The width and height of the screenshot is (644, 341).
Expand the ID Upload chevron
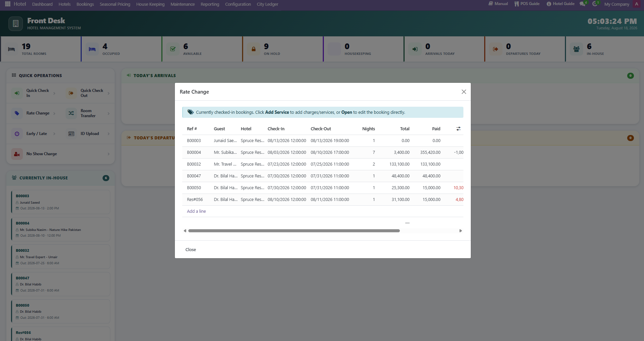pyautogui.click(x=108, y=134)
